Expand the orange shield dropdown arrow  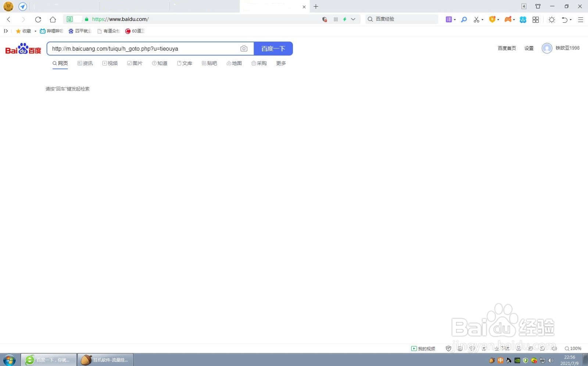(498, 20)
